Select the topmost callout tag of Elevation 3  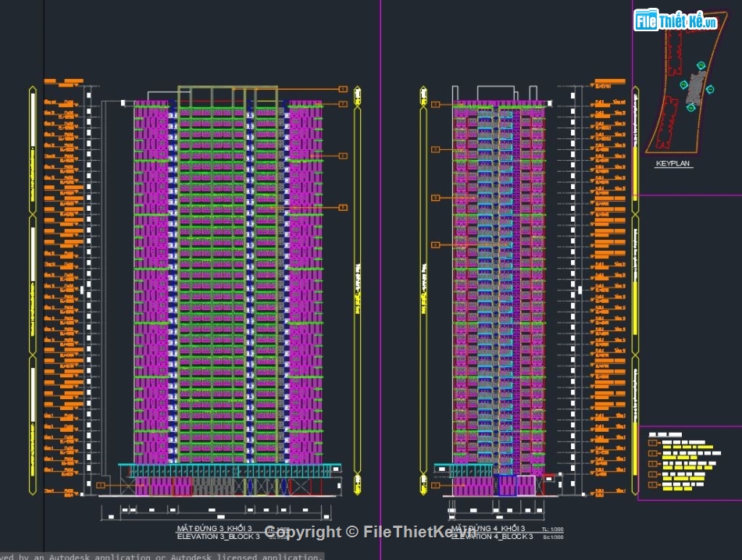coord(343,89)
